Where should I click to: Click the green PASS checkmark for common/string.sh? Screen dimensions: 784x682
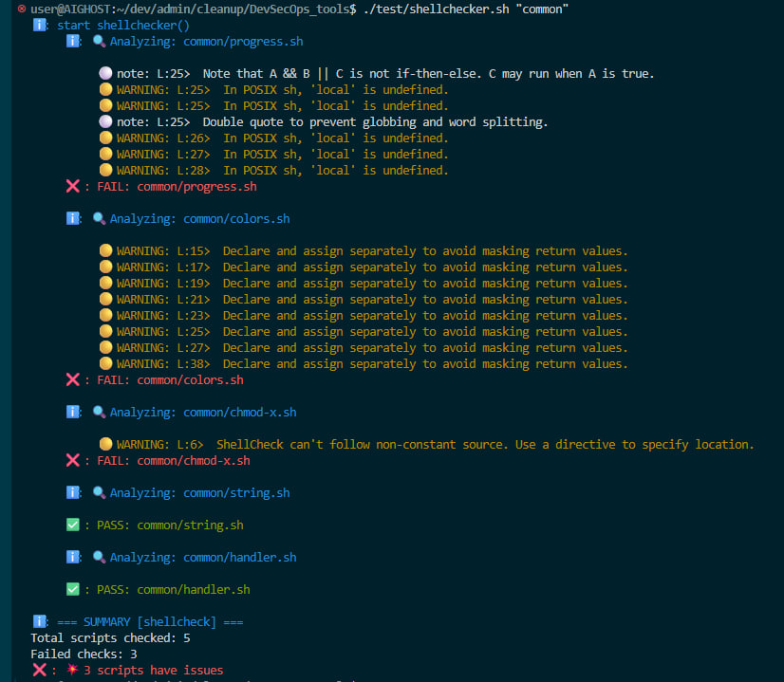click(73, 525)
